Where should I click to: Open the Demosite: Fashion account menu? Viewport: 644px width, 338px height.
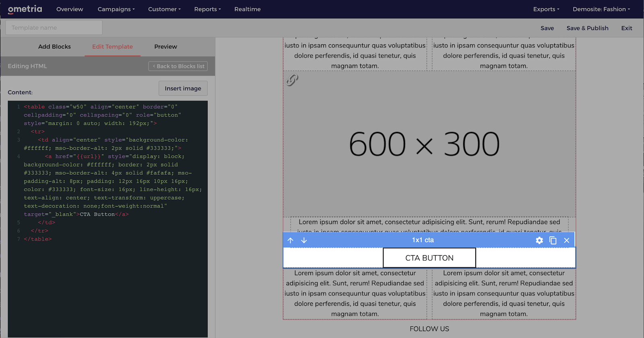601,9
